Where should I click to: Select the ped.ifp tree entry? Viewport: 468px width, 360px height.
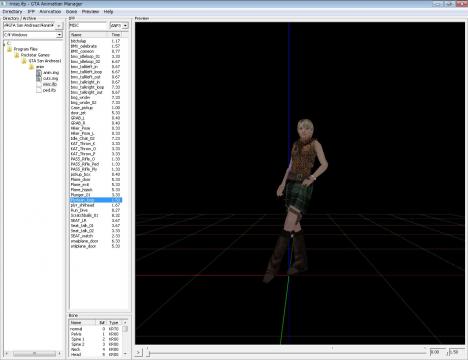pyautogui.click(x=49, y=90)
